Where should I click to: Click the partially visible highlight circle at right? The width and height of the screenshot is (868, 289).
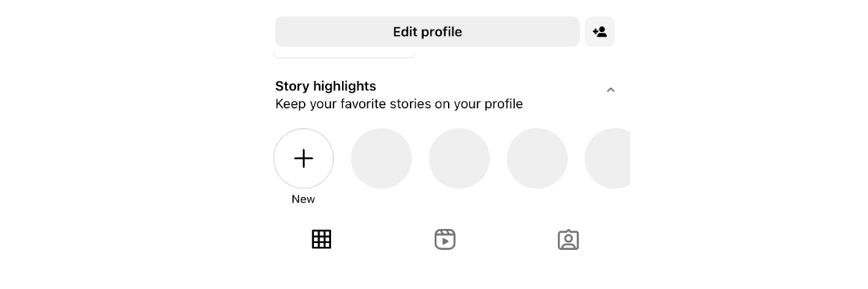(608, 159)
